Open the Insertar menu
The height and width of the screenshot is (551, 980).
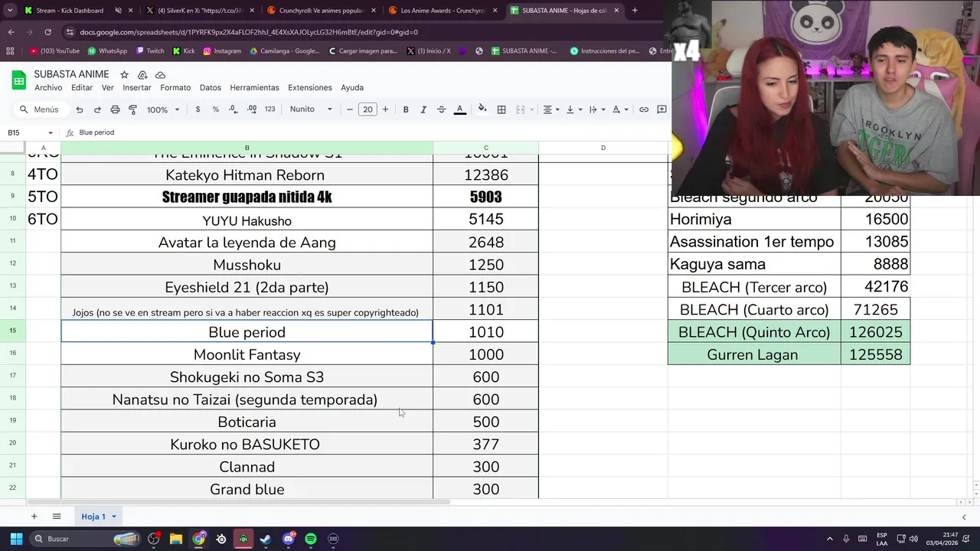(137, 87)
